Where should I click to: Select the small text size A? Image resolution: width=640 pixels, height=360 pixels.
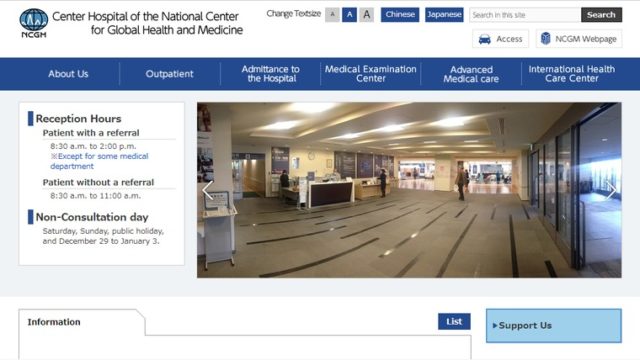332,15
